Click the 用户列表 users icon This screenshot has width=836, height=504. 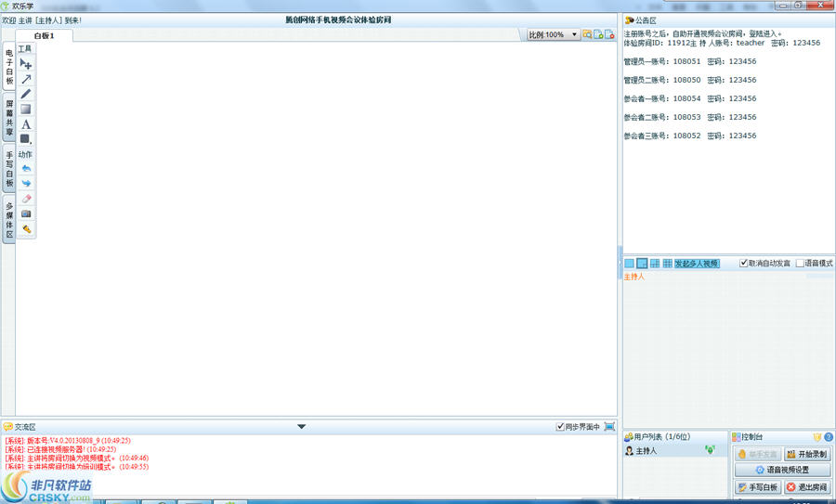pos(629,437)
